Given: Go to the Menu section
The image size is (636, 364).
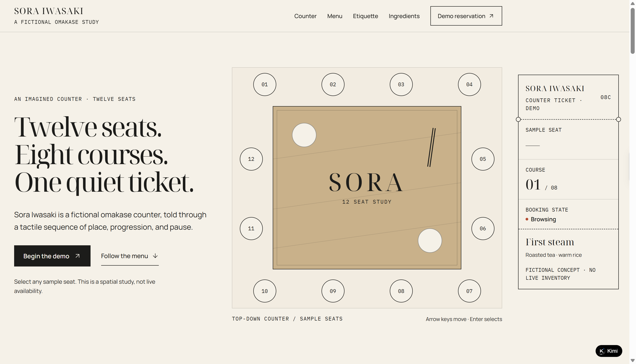Looking at the screenshot, I should pos(335,16).
